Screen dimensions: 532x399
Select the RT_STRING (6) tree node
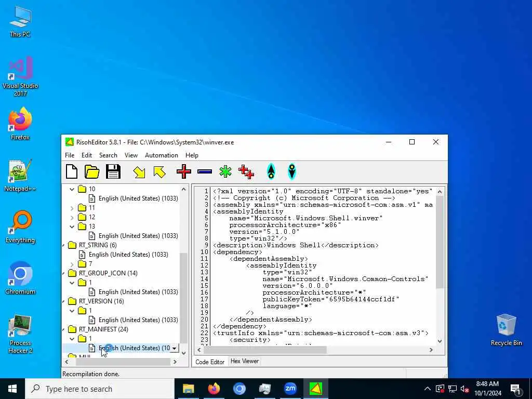(98, 245)
